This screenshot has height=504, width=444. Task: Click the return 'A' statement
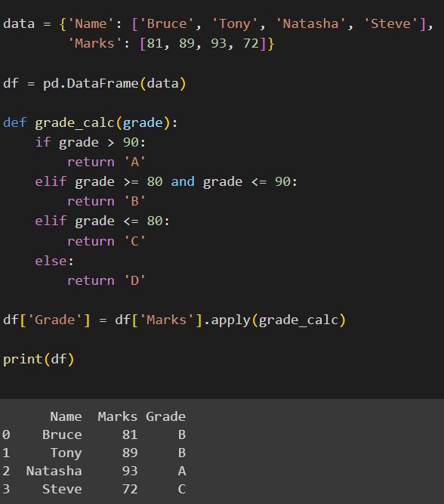106,162
